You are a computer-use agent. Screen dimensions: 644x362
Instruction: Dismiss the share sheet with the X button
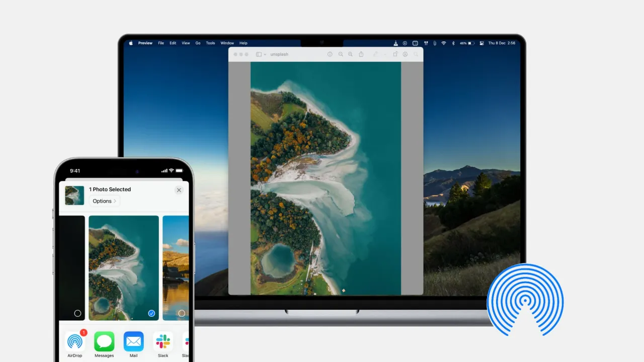(179, 190)
